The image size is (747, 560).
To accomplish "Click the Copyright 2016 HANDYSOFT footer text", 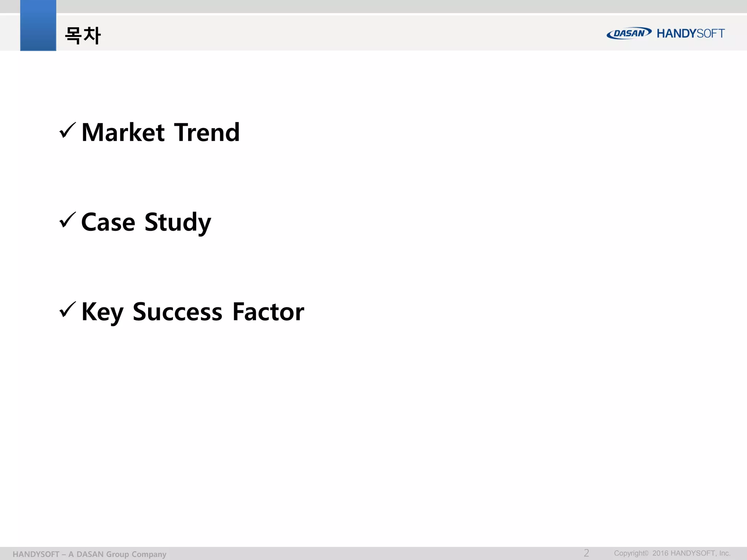I will pyautogui.click(x=672, y=553).
